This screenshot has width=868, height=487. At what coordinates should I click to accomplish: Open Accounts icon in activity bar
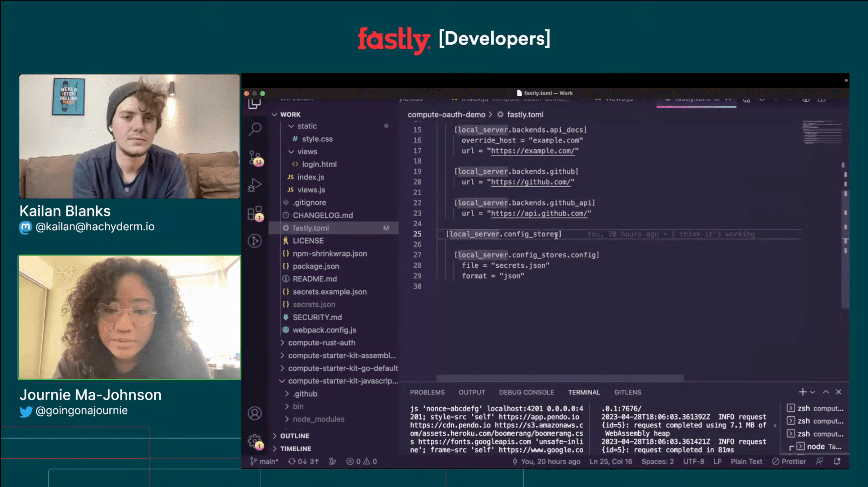click(255, 413)
